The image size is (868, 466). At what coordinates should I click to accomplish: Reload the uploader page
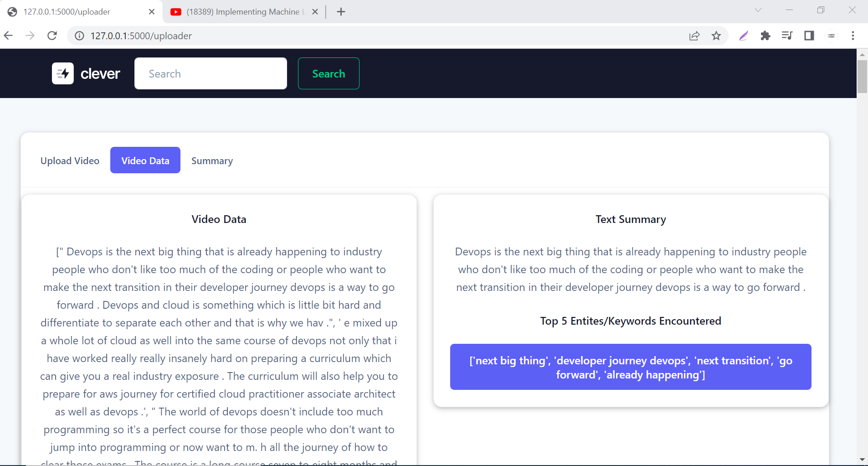click(x=52, y=36)
